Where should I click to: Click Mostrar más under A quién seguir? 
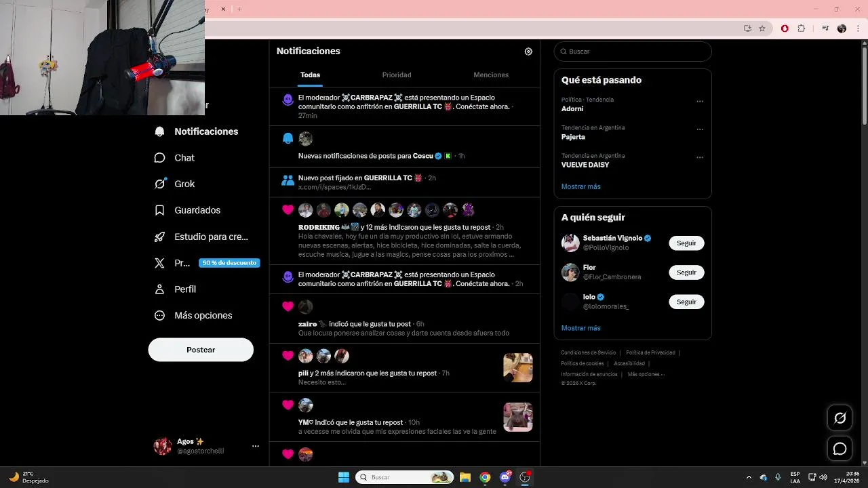581,328
